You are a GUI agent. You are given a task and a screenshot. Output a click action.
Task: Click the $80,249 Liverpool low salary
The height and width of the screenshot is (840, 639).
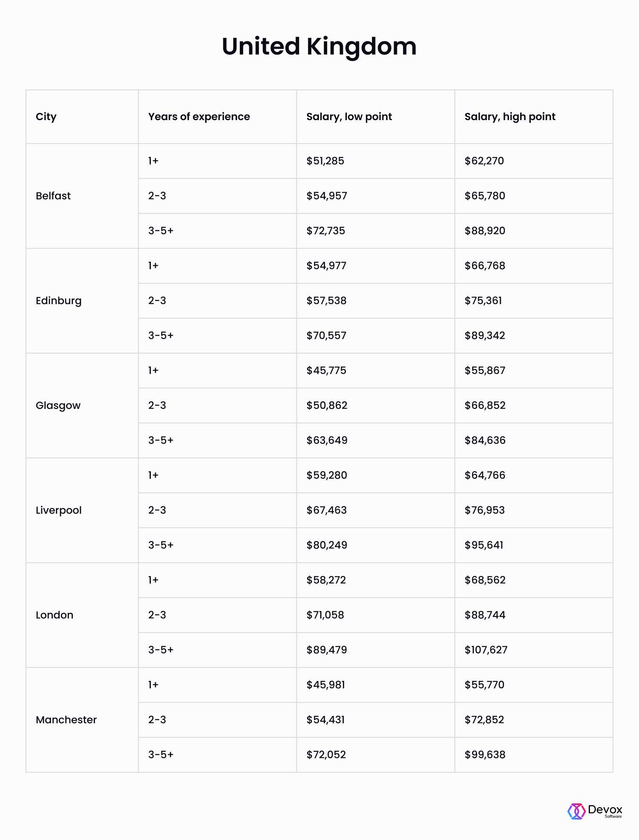[x=327, y=545]
